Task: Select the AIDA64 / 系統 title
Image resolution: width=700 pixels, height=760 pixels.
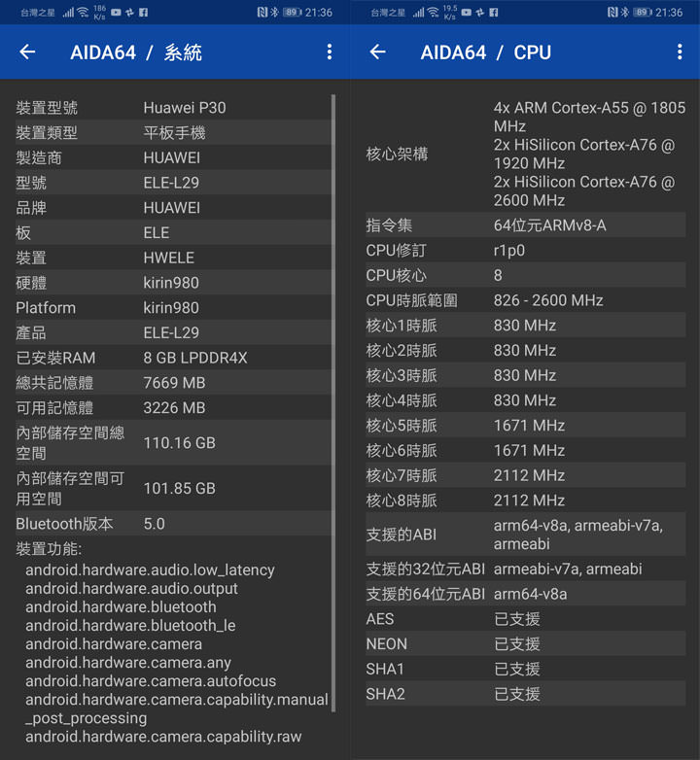Action: 136,52
